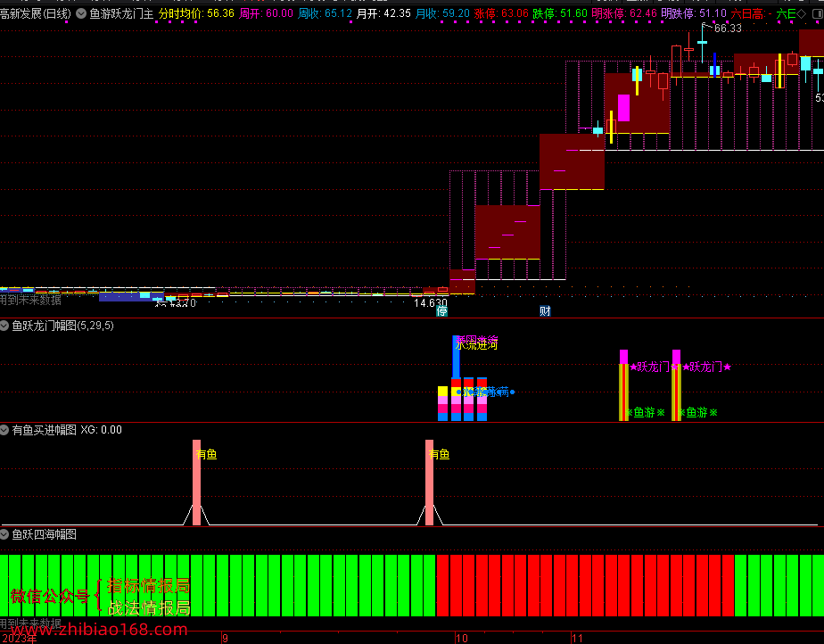824x644 pixels.
Task: Click the 66.33 high price label
Action: (x=728, y=29)
